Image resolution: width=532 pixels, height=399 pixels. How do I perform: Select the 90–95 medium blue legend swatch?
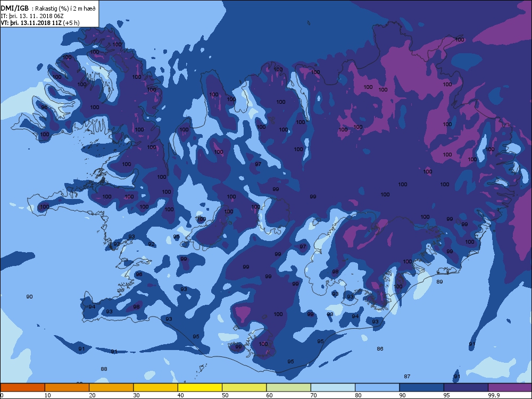(422, 387)
